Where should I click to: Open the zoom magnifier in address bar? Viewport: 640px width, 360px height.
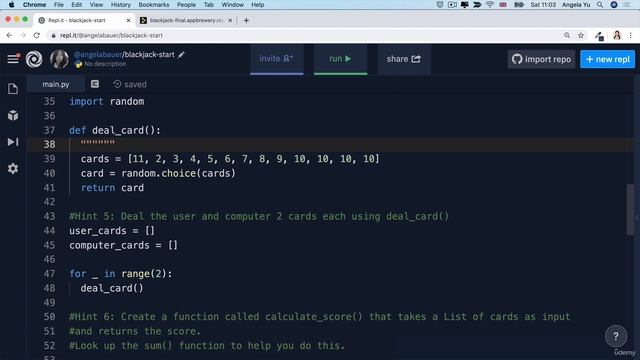pos(567,36)
